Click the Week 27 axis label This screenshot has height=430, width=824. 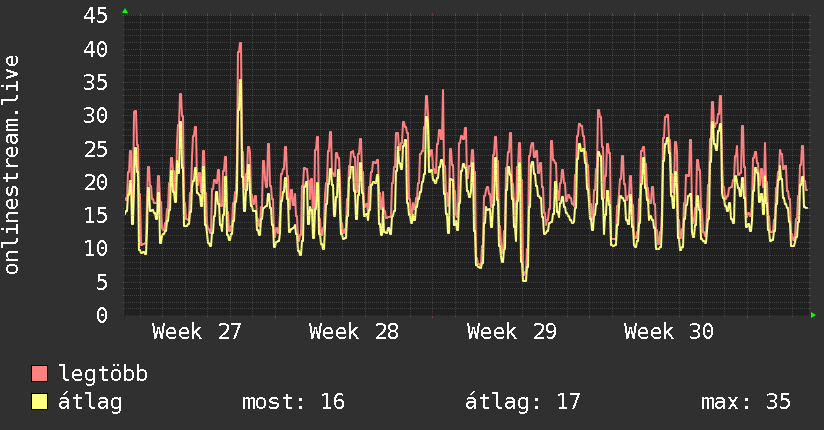(197, 332)
